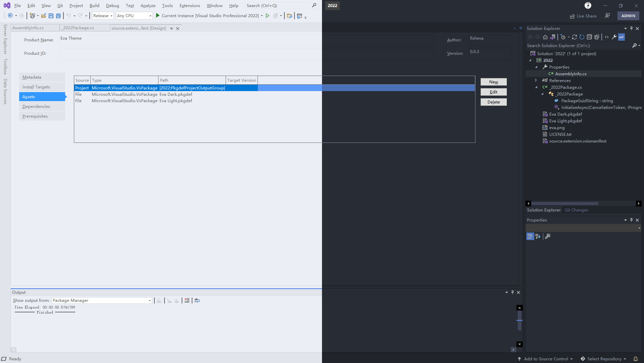Open Properties wrench icon in Solution Explorer toolbar

point(614,37)
